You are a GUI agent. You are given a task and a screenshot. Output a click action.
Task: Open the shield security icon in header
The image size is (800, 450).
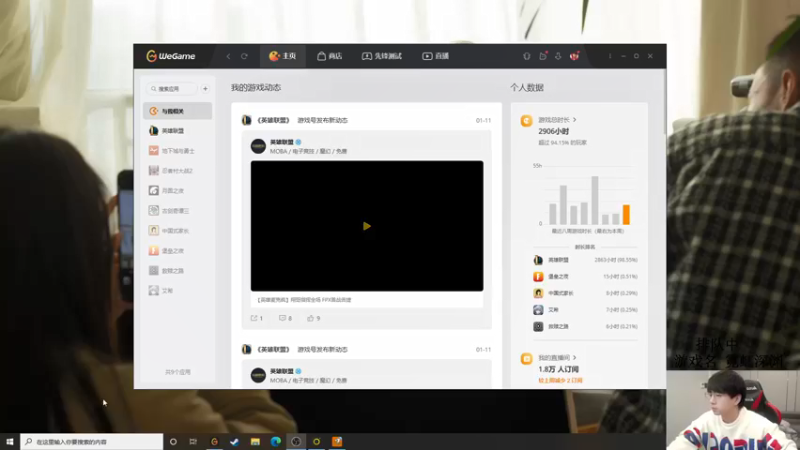coord(527,56)
